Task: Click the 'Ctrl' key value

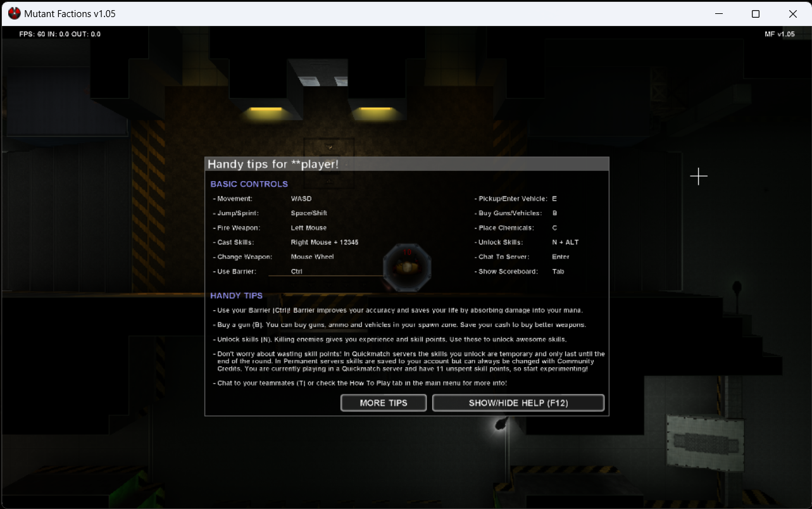Action: pos(296,272)
